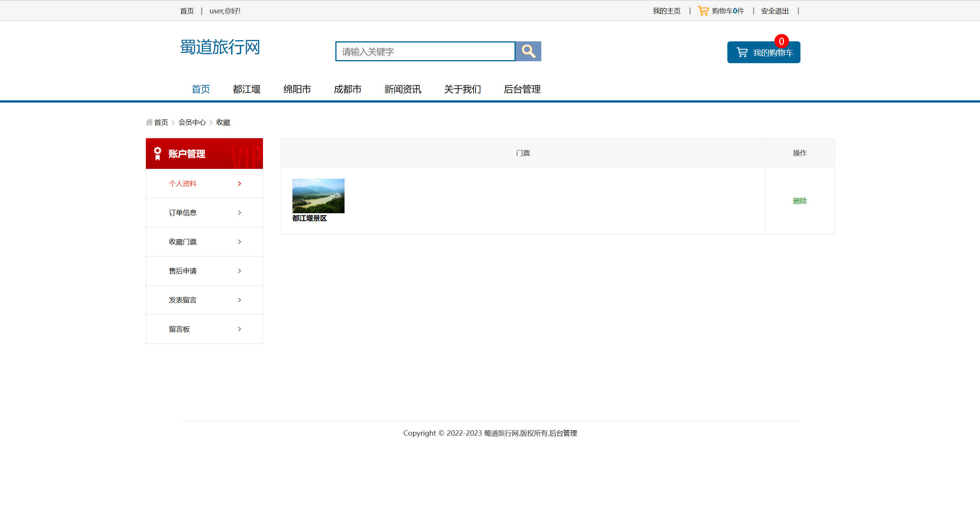Open the 关于我们 navigation item
Viewport: 980px width, 526px height.
pos(462,89)
